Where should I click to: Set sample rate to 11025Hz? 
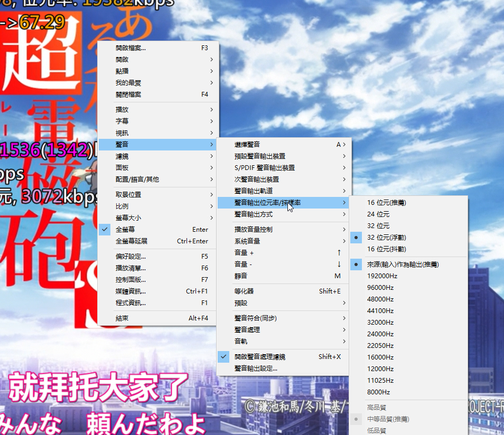click(408, 381)
